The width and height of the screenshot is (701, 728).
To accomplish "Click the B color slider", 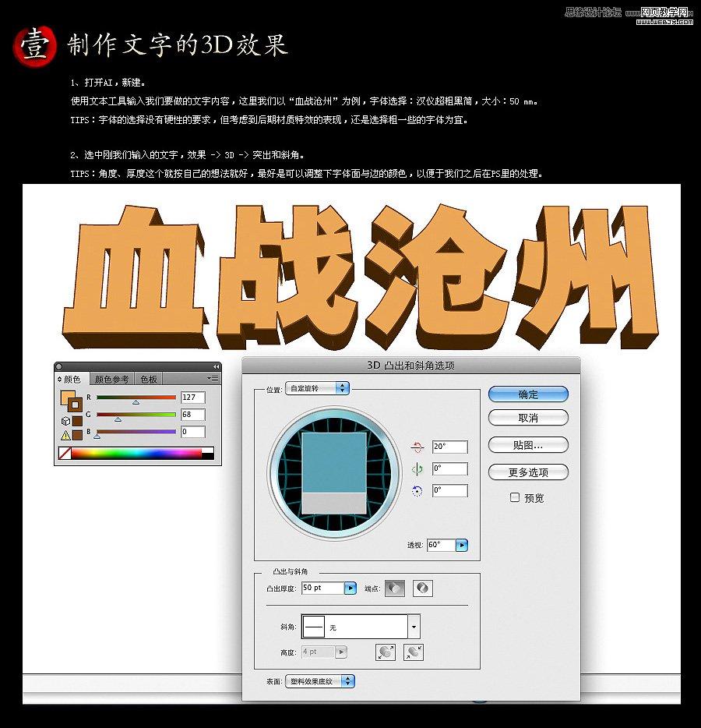I will [x=136, y=432].
